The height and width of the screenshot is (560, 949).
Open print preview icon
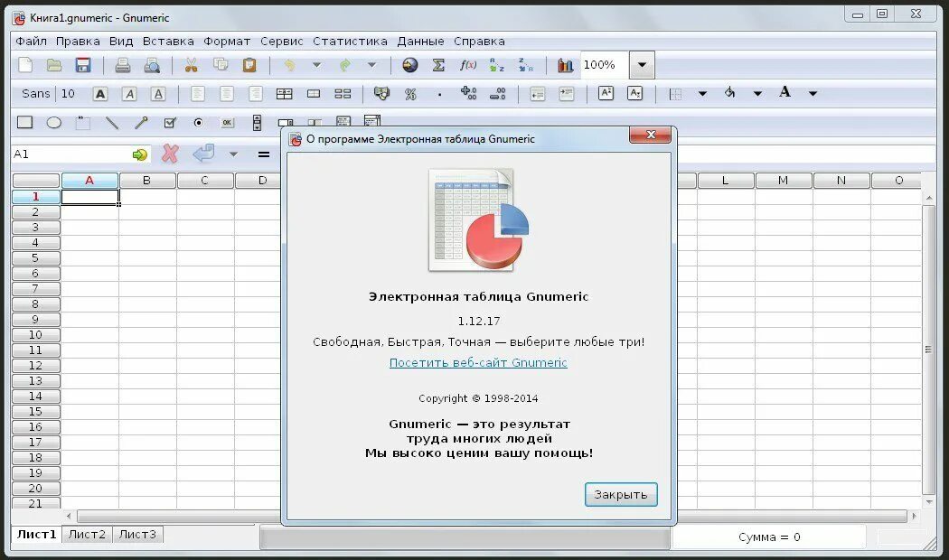click(x=152, y=65)
